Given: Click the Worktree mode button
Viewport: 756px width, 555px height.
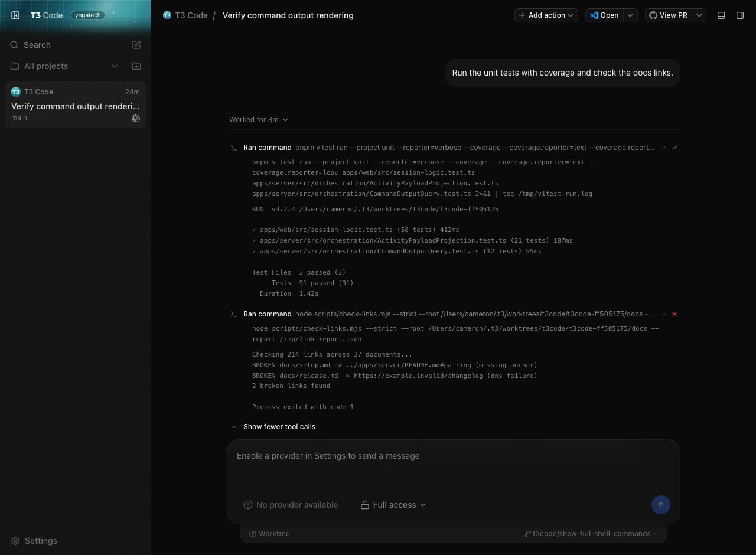Looking at the screenshot, I should tap(269, 534).
